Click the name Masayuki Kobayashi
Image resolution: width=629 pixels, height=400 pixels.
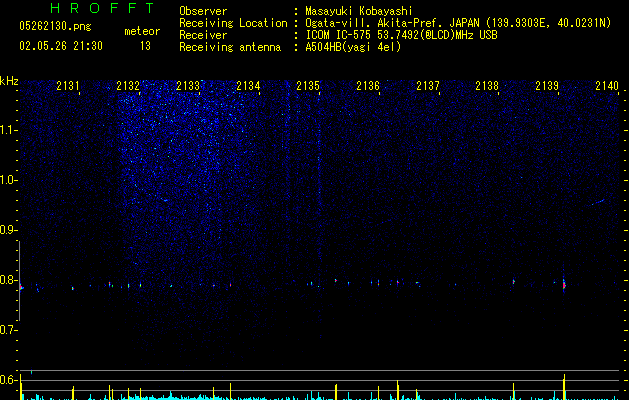[359, 11]
